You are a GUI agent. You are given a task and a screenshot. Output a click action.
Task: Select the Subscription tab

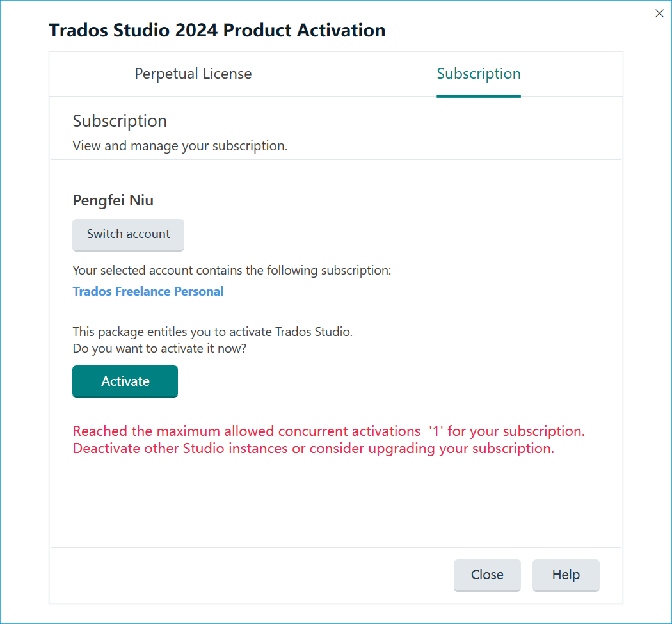478,74
